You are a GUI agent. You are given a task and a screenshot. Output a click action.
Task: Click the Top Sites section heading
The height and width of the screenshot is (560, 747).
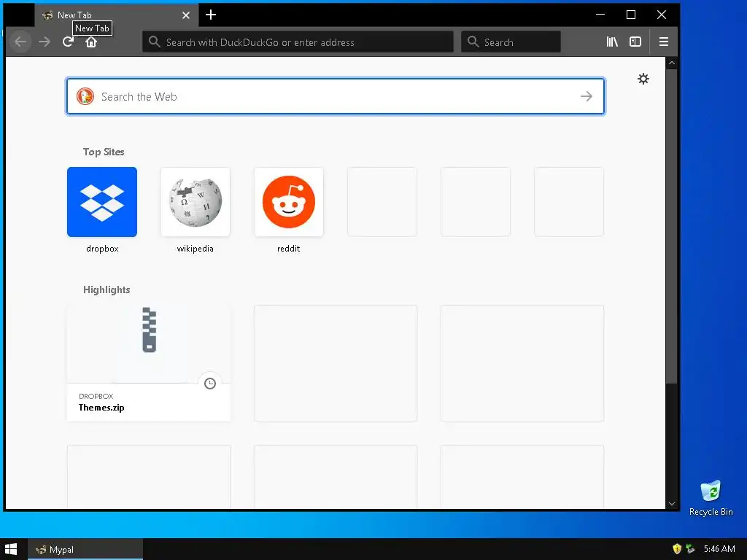pos(104,152)
